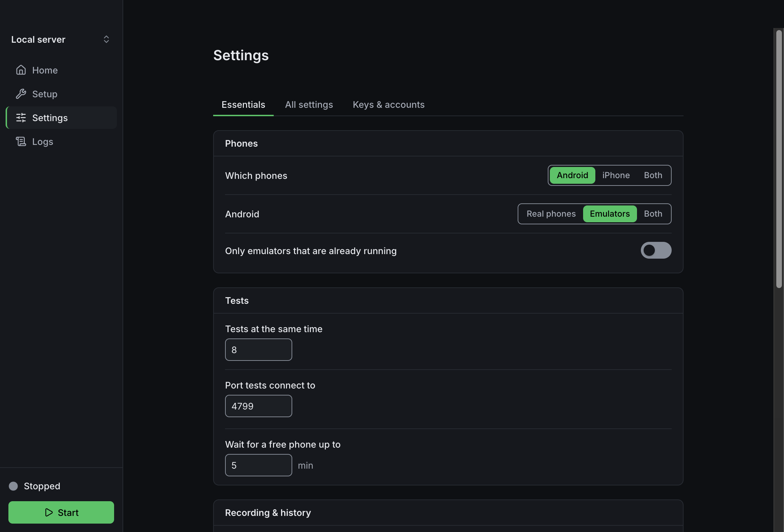Click the Port tests connect to field
The height and width of the screenshot is (532, 784).
pos(258,406)
